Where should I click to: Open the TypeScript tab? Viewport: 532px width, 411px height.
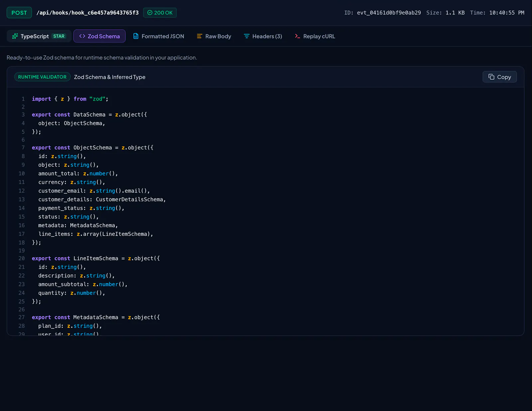pyautogui.click(x=39, y=36)
